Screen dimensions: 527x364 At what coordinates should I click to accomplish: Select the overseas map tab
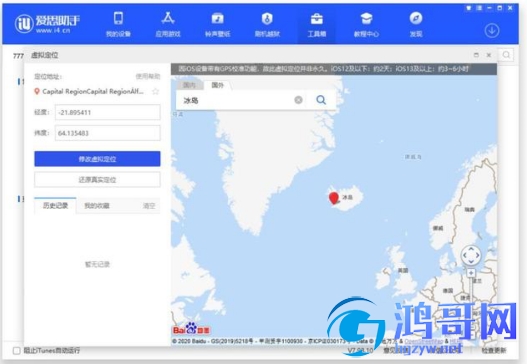point(217,85)
